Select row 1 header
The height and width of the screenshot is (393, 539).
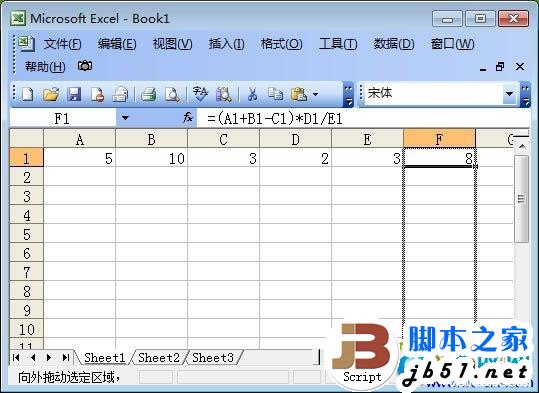click(x=26, y=158)
